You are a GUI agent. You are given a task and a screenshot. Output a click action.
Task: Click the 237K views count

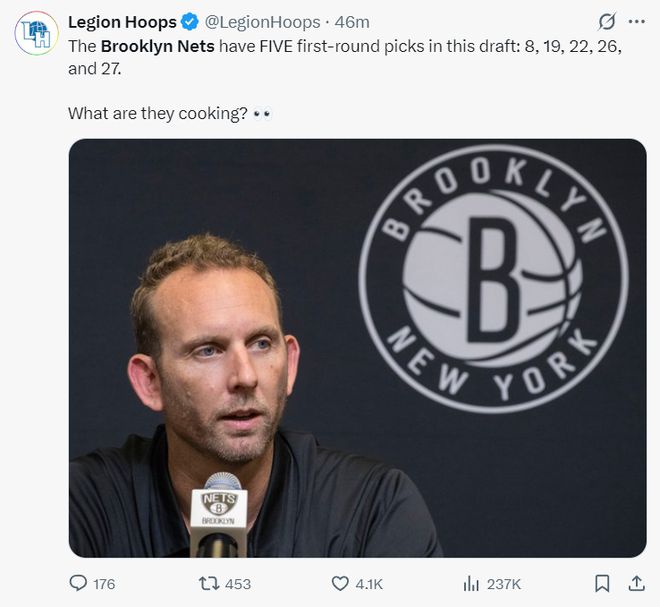pyautogui.click(x=503, y=584)
